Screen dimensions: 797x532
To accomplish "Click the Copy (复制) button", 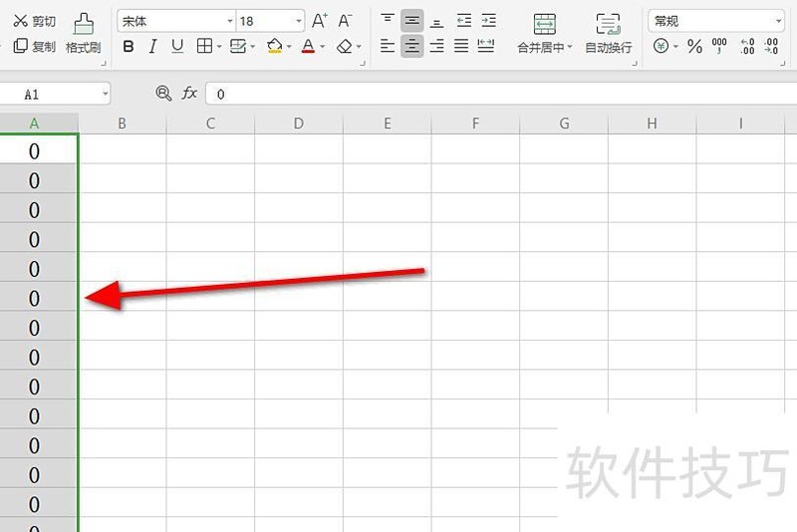I will [34, 46].
